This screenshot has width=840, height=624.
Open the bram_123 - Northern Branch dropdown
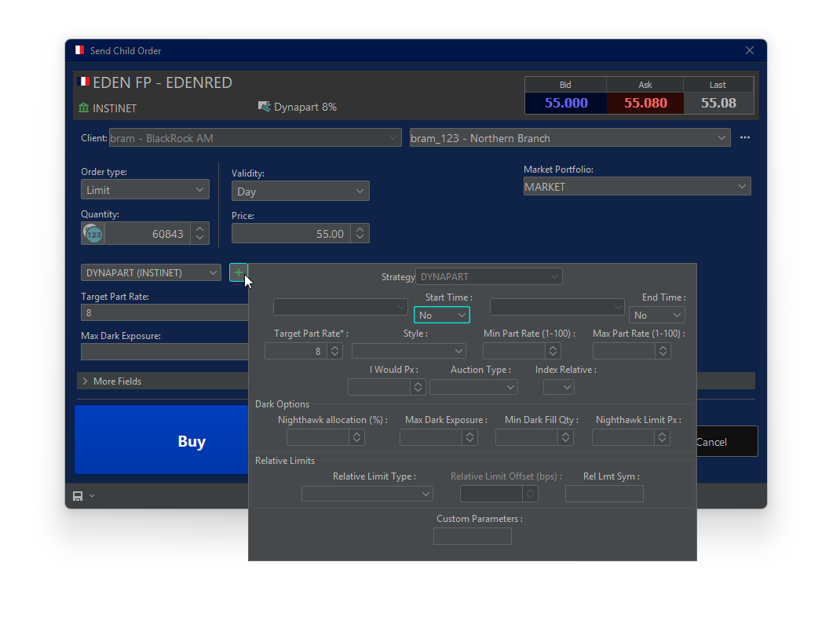coord(570,137)
